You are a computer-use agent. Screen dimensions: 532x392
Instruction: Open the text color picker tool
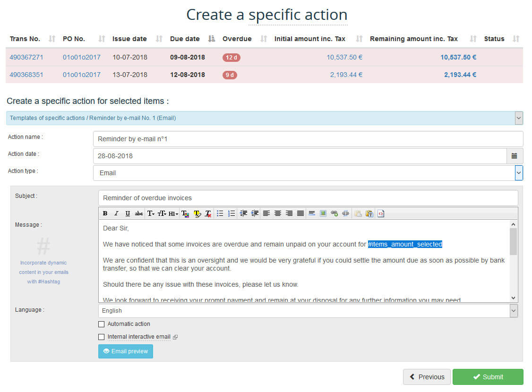coord(185,213)
